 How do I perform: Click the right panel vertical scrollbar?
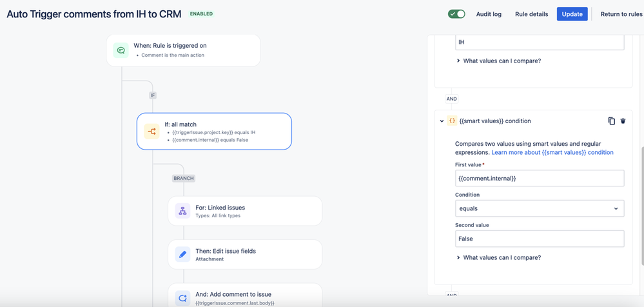[642, 206]
